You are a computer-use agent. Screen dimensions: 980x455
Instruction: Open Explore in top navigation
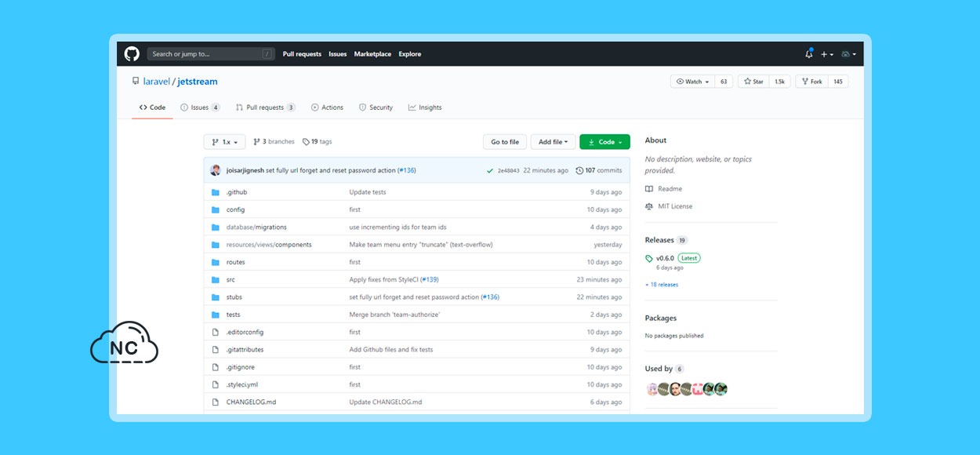[410, 54]
